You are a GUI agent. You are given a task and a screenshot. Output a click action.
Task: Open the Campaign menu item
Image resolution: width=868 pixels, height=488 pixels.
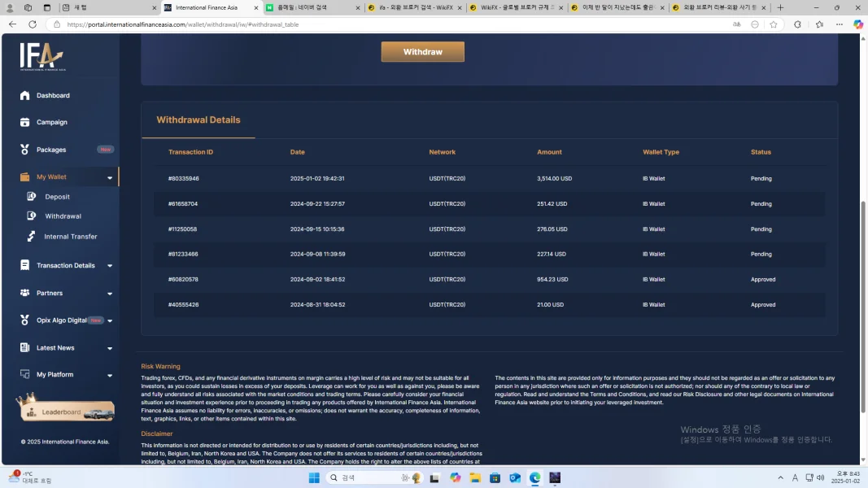[x=52, y=122]
